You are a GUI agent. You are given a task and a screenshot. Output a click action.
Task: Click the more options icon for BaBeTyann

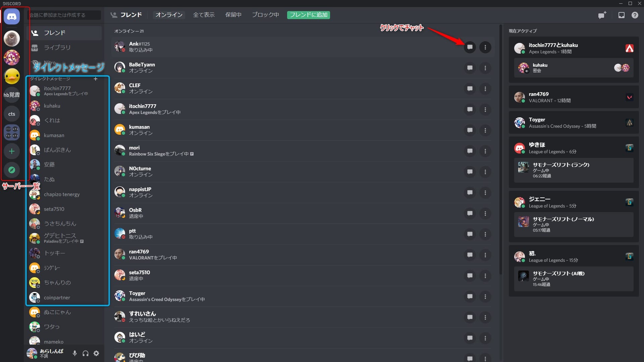(485, 68)
